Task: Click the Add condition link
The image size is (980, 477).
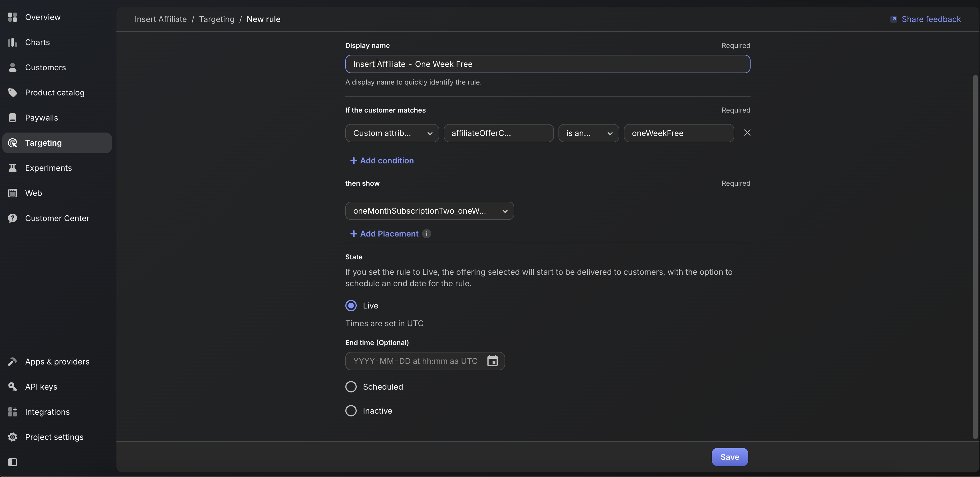Action: tap(382, 161)
